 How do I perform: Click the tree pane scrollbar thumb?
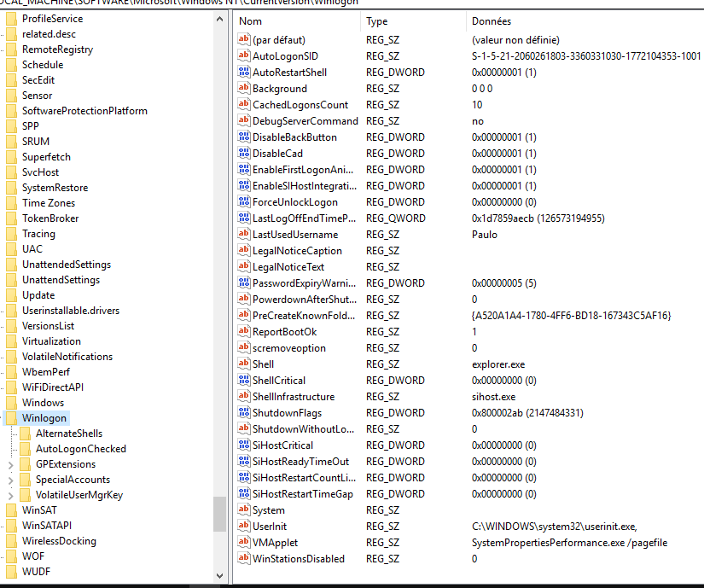[x=219, y=514]
